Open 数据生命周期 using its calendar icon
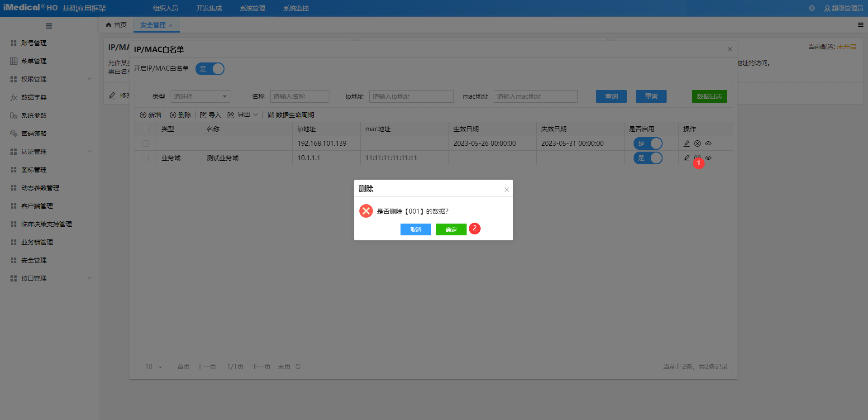 270,115
